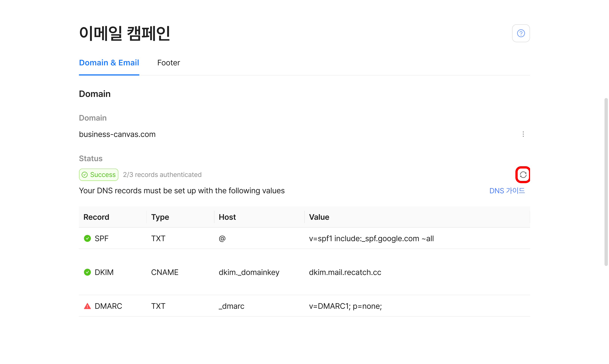
Task: Click the SPF record value text
Action: [371, 238]
